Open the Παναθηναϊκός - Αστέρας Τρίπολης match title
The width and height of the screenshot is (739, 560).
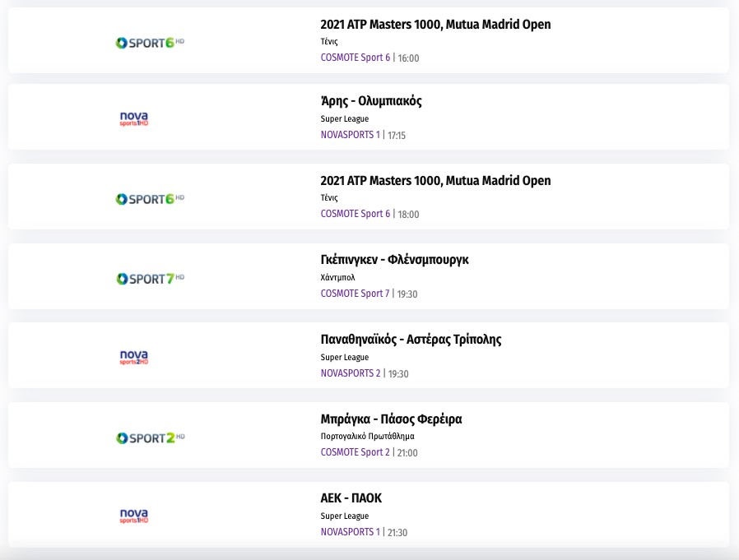pyautogui.click(x=411, y=340)
